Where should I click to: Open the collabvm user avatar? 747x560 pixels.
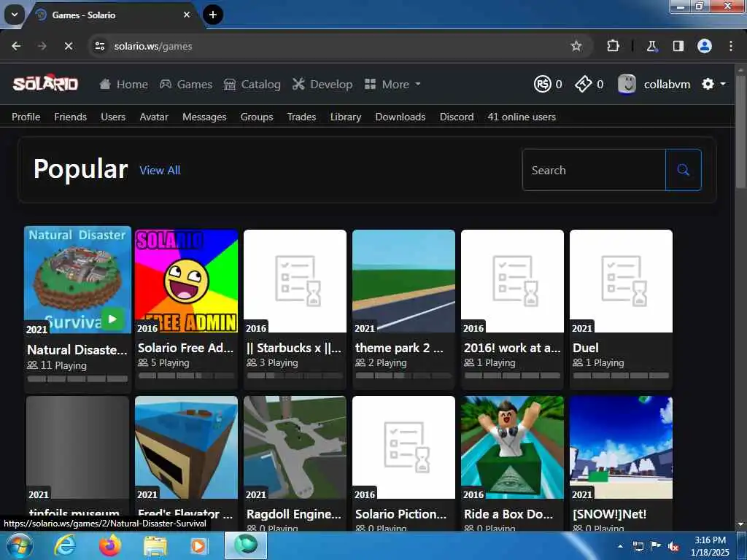(627, 85)
